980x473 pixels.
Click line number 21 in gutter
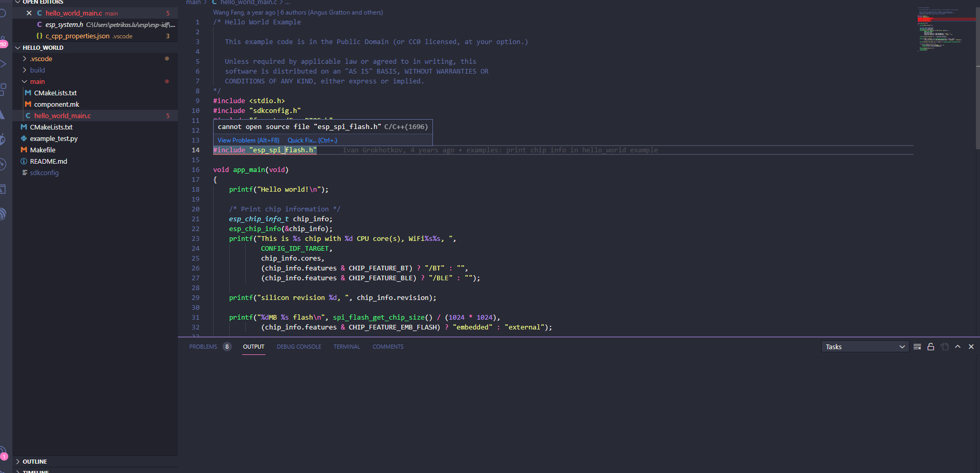click(195, 219)
